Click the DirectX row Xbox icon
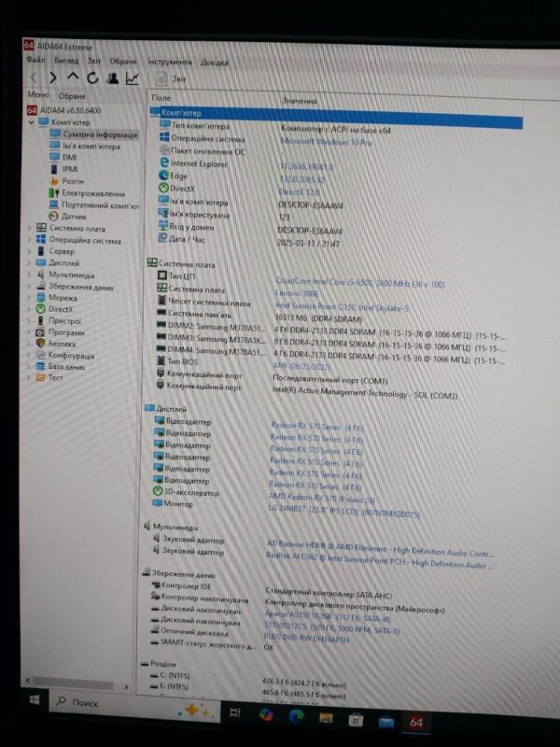The image size is (560, 747). click(x=163, y=188)
